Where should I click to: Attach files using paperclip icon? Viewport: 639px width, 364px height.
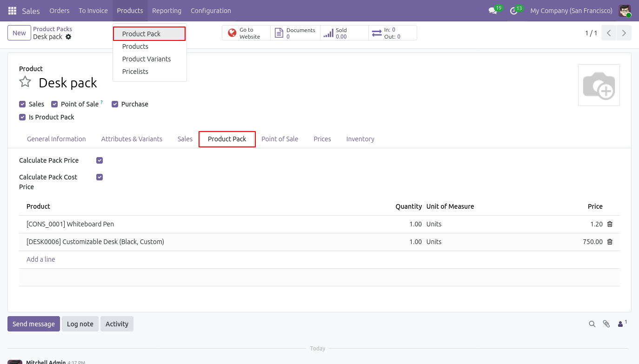coord(606,324)
